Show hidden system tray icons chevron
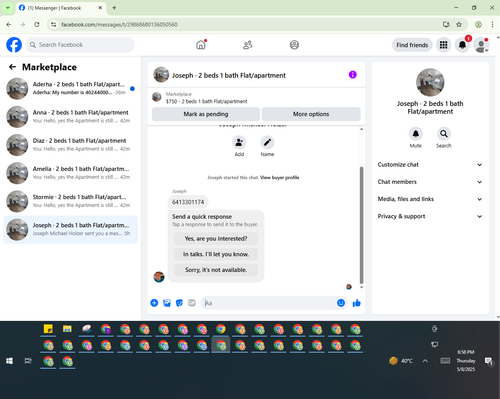The height and width of the screenshot is (399, 500). 425,361
